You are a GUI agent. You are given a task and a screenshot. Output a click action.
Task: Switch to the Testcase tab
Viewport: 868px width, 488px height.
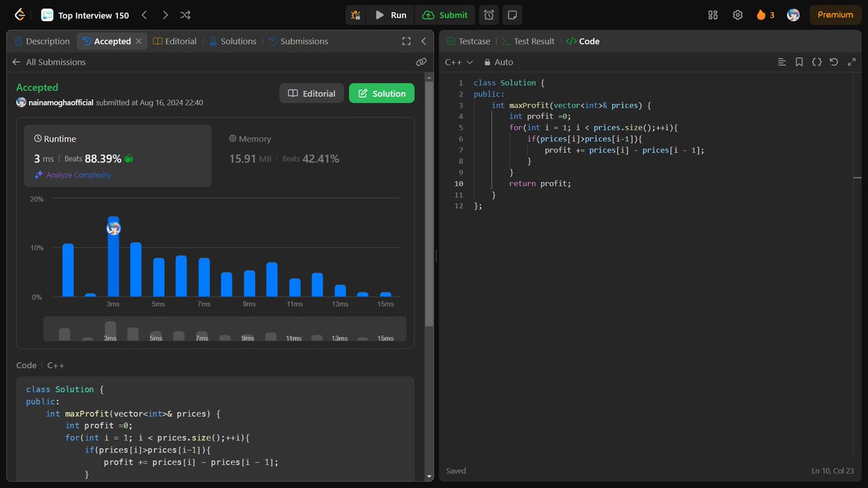click(469, 41)
